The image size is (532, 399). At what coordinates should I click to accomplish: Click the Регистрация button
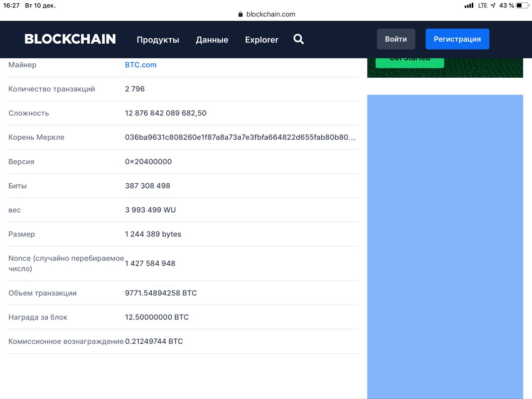click(x=457, y=39)
